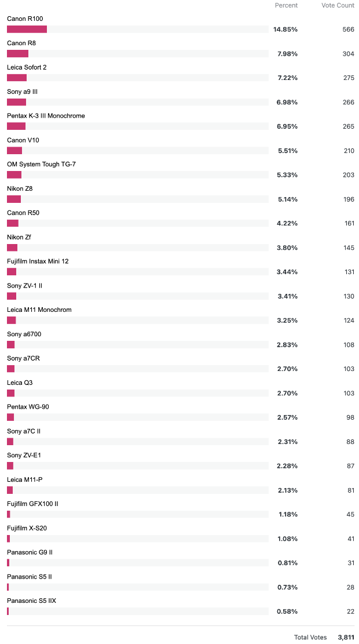Viewport: 359px width, 644px height.
Task: Click the Leica M11 Monochrom bar
Action: coord(137,321)
